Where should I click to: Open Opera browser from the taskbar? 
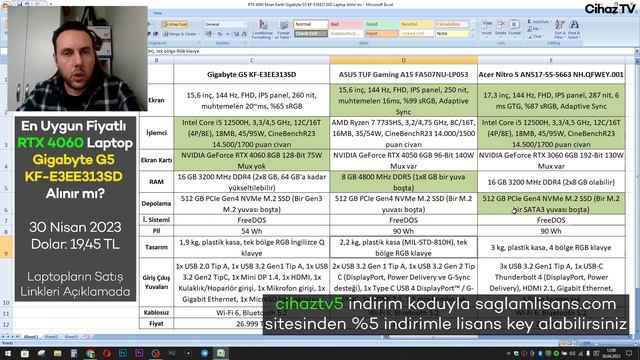(107, 353)
